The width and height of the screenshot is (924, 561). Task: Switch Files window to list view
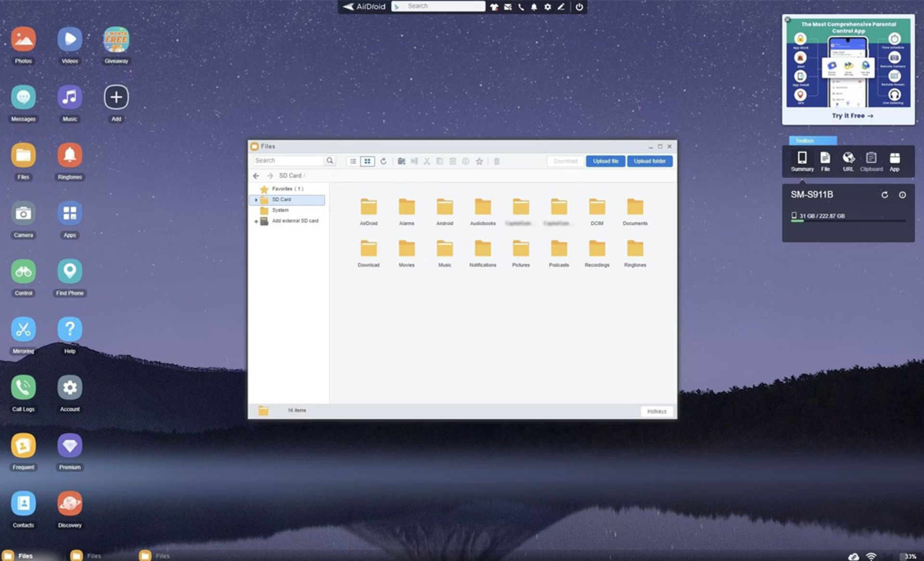pyautogui.click(x=353, y=161)
